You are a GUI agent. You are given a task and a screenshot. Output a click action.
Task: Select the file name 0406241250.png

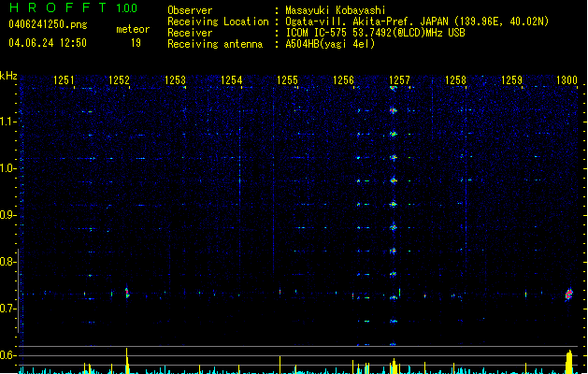click(48, 24)
